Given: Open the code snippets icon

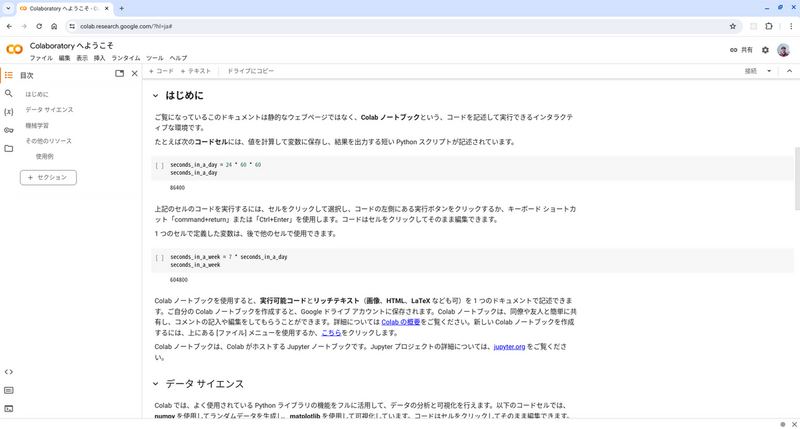Looking at the screenshot, I should click(x=9, y=372).
